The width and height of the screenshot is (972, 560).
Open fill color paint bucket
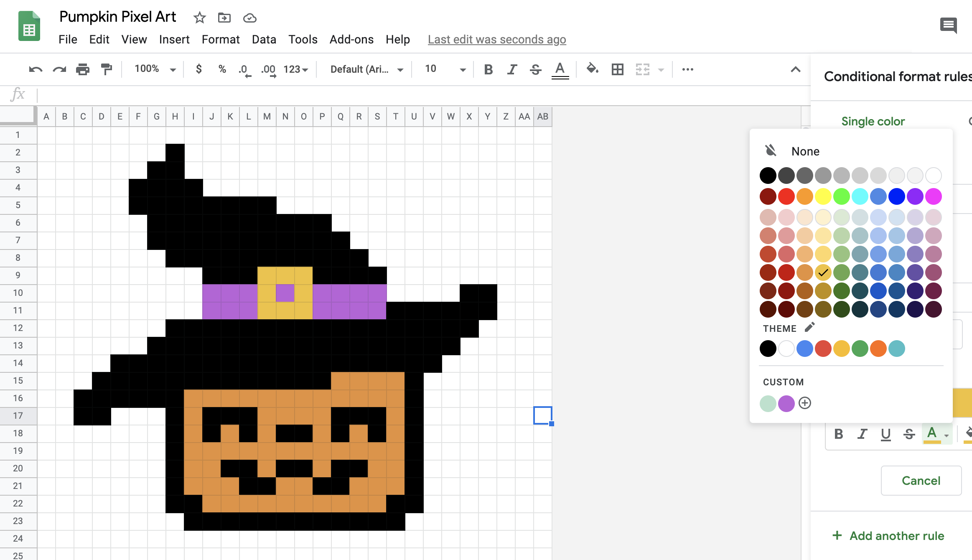(x=593, y=69)
